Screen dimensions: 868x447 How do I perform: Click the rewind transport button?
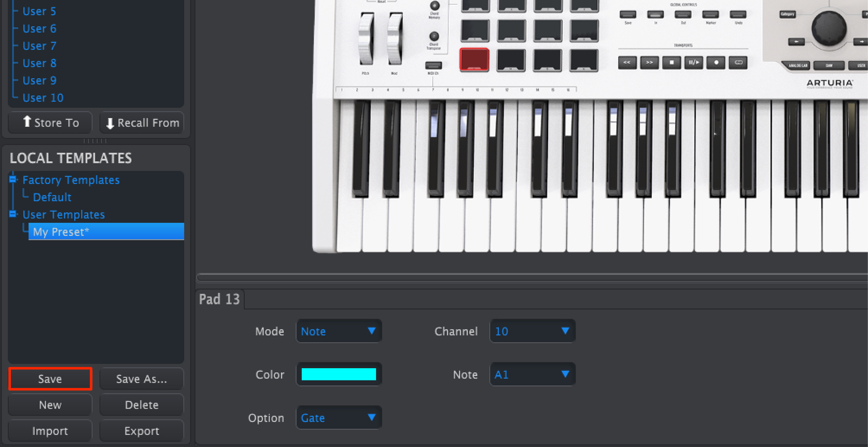(627, 62)
